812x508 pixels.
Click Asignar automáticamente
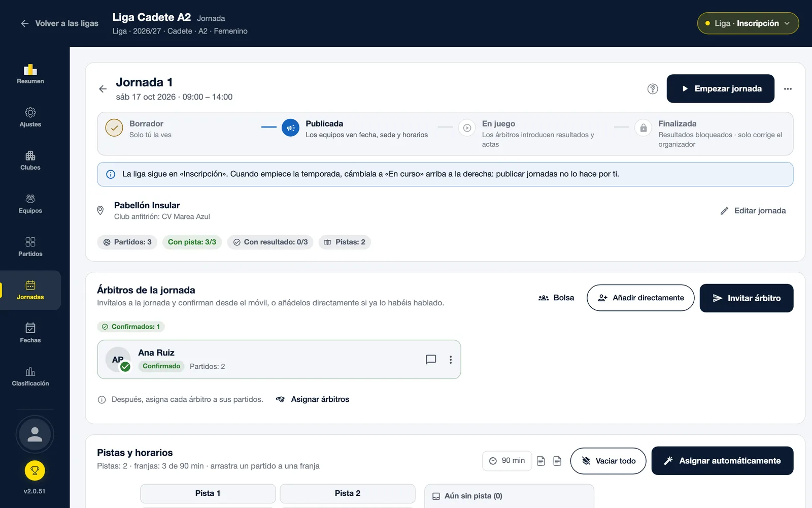pyautogui.click(x=723, y=461)
